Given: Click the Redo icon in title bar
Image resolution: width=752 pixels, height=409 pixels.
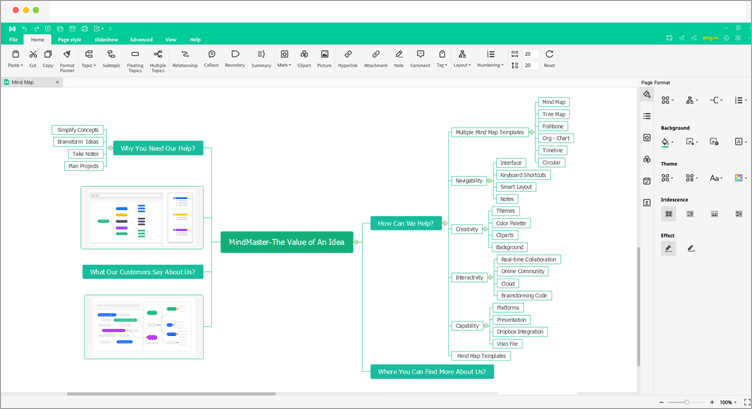Looking at the screenshot, I should click(36, 29).
